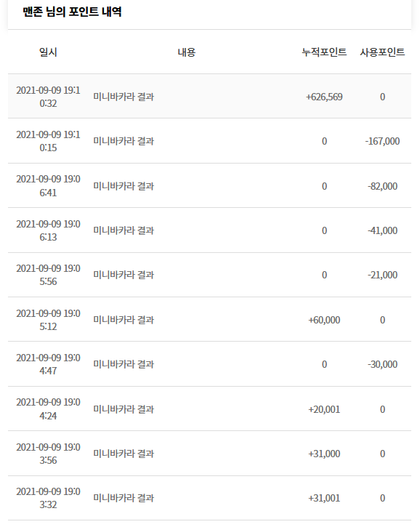Click the 내용 column header
Viewport: 420px width, 527px height.
[x=187, y=52]
